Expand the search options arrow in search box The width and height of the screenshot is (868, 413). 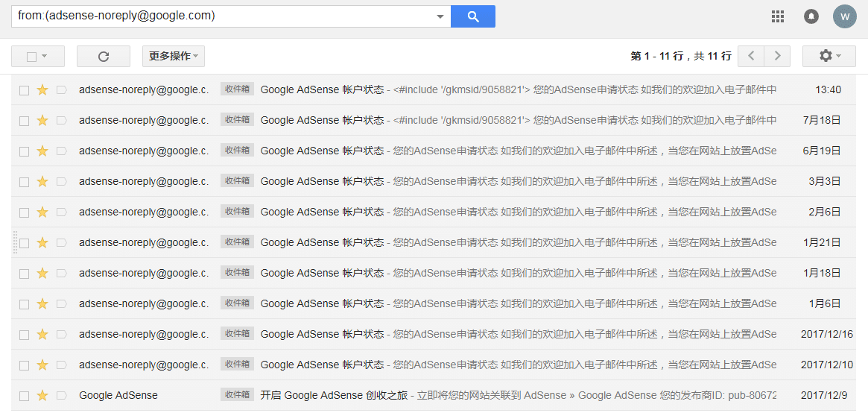coord(440,16)
